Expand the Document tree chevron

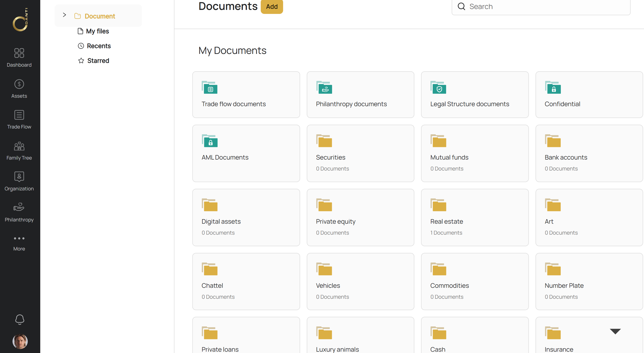coord(64,15)
